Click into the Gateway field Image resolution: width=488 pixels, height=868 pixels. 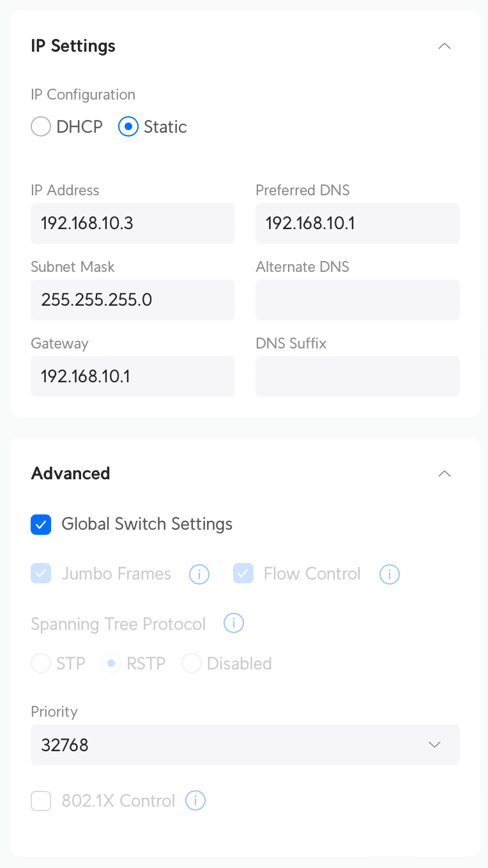tap(133, 377)
